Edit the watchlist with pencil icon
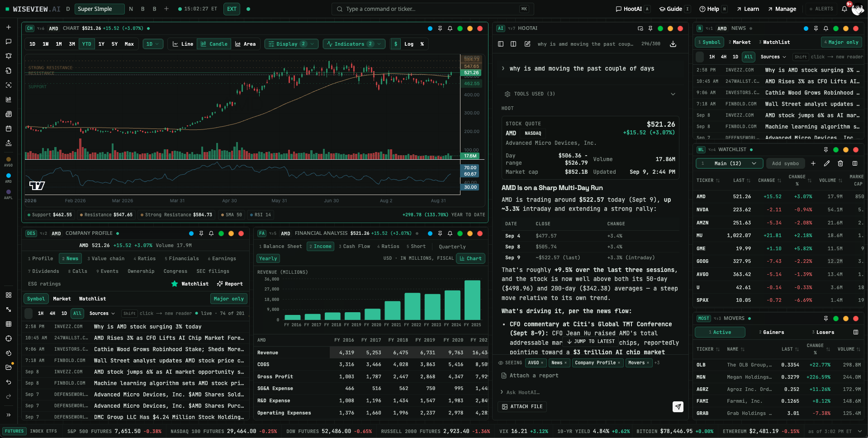868x438 pixels. (x=827, y=163)
